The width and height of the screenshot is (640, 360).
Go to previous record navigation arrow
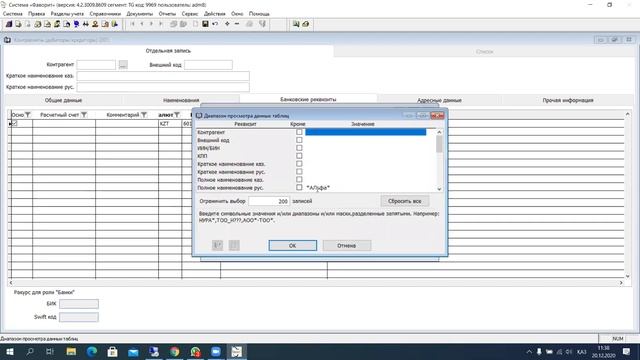click(142, 24)
